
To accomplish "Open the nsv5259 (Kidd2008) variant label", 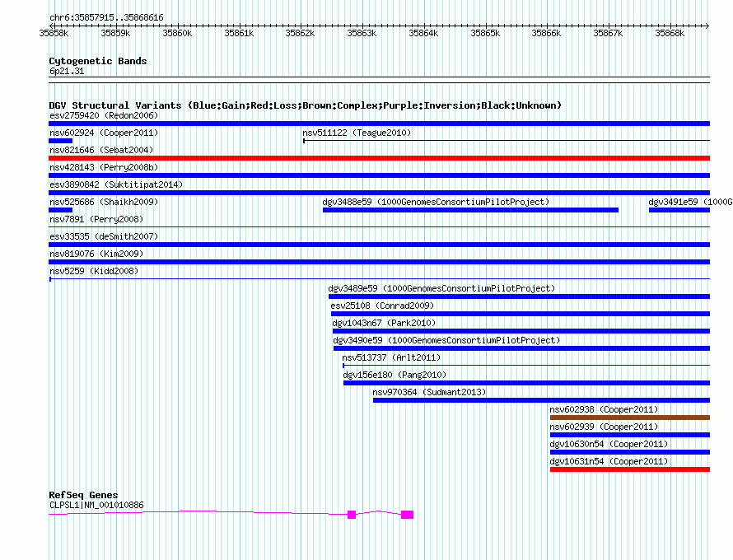I will pyautogui.click(x=94, y=271).
